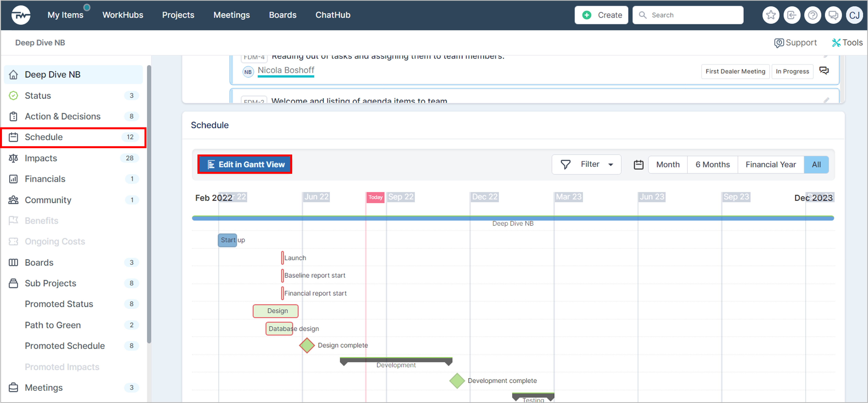Select the Database design task bar
The width and height of the screenshot is (868, 403).
pos(279,329)
